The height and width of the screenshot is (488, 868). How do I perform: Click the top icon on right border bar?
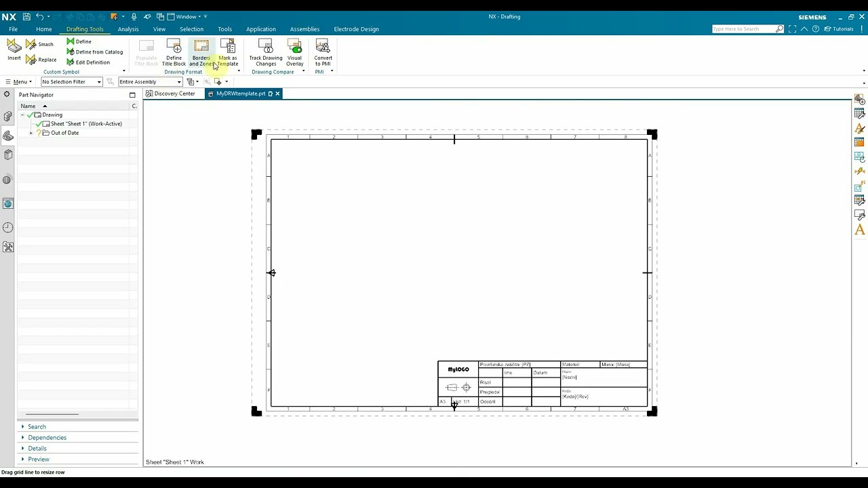click(x=860, y=99)
